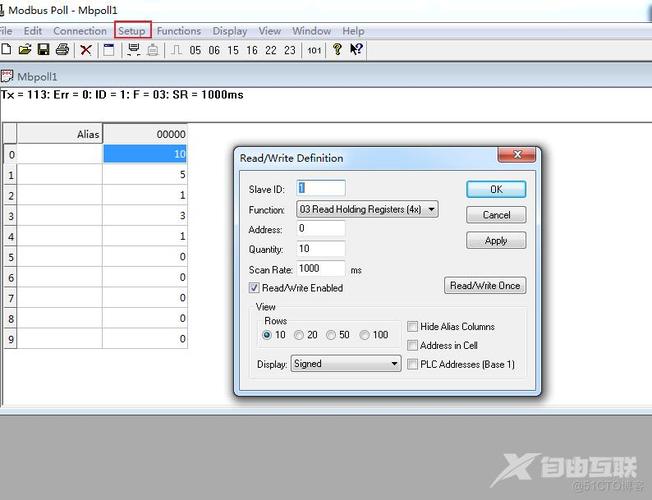
Task: Close the Read/Write Definition dialog
Action: (517, 155)
